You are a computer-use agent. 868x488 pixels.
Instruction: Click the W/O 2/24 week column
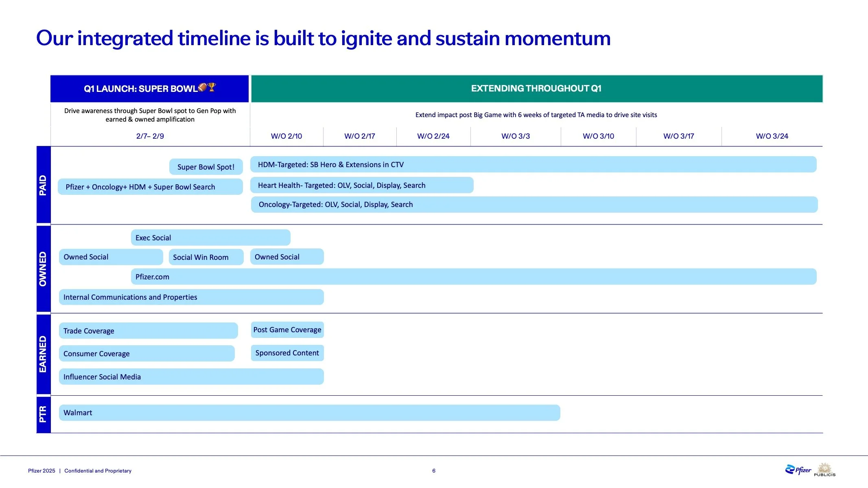(433, 136)
